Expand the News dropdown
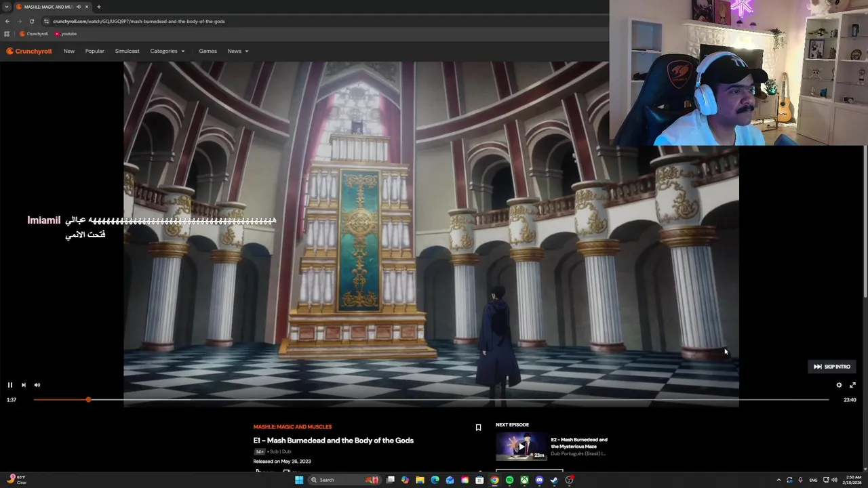The image size is (868, 488). tap(238, 51)
